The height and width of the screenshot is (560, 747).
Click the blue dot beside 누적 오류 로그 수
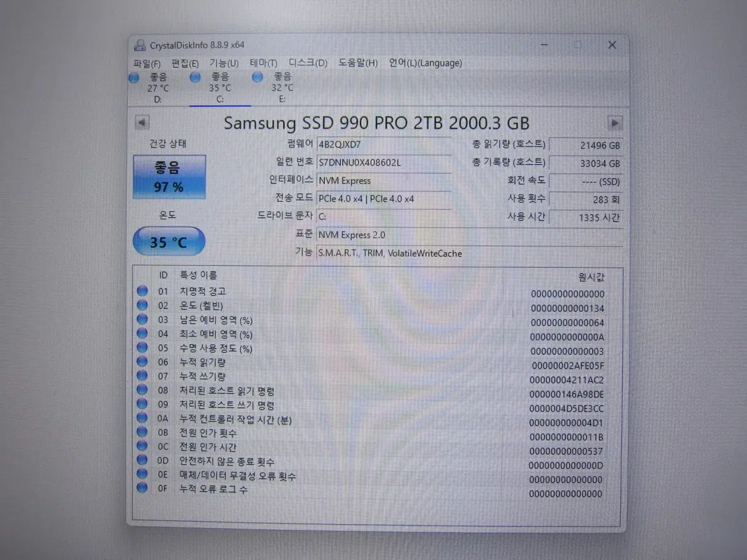coord(143,488)
